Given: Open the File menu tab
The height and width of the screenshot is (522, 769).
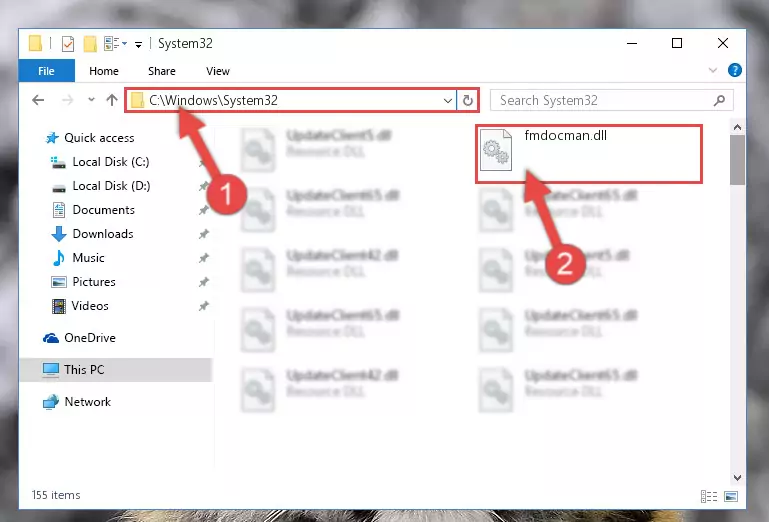Looking at the screenshot, I should point(47,71).
